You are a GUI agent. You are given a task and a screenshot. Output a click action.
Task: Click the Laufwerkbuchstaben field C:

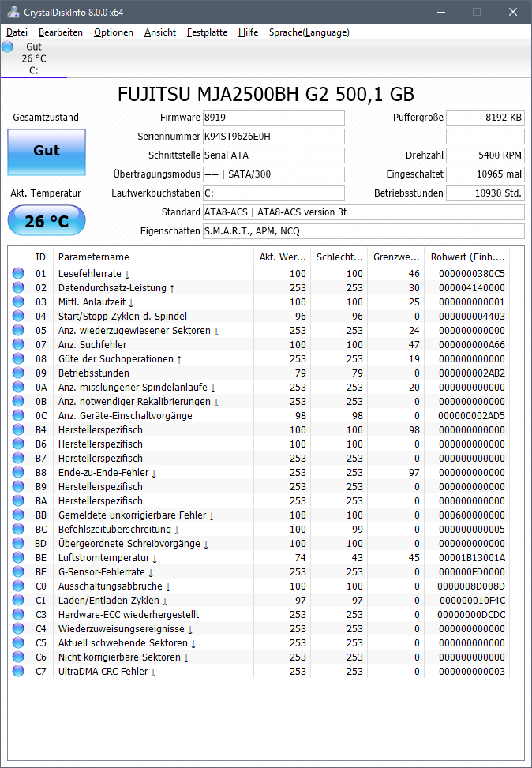(274, 193)
